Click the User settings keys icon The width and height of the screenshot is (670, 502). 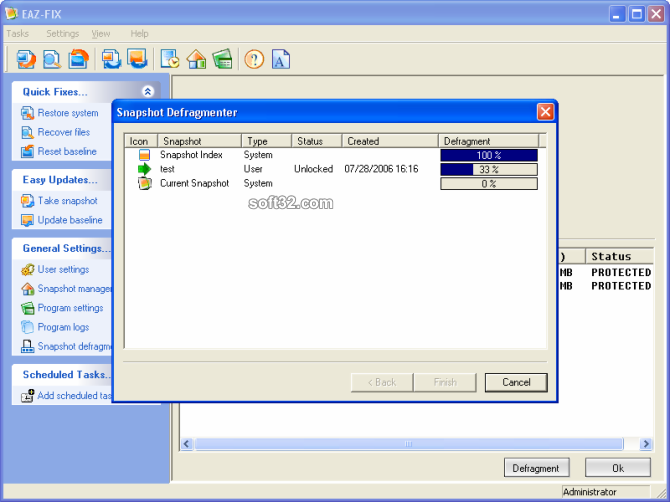(x=27, y=270)
